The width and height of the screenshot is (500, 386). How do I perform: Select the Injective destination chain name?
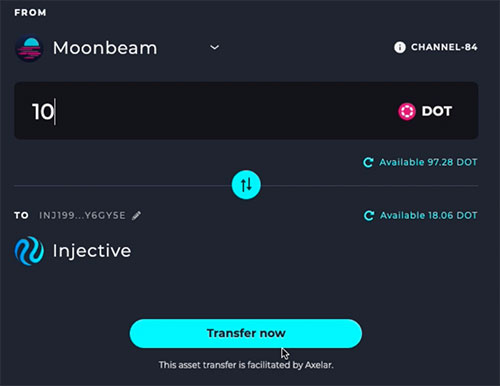point(92,251)
